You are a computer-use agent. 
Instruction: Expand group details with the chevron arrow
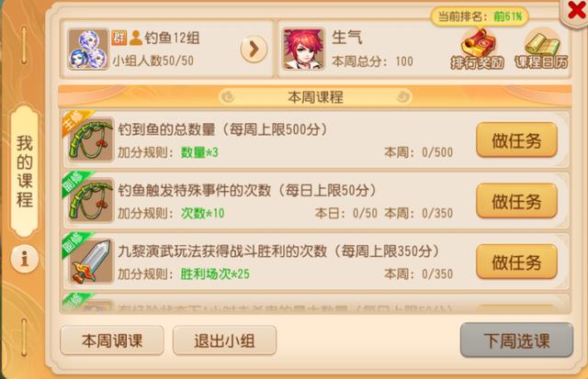point(254,49)
